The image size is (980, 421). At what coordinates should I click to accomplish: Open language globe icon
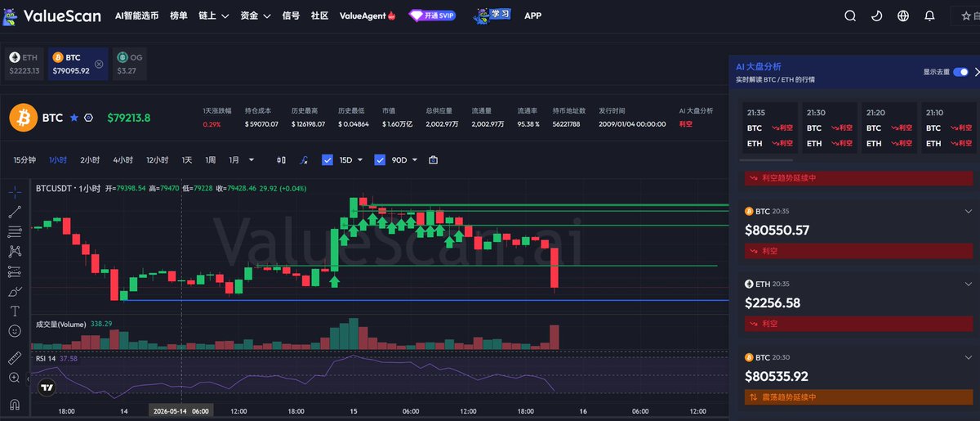tap(903, 16)
